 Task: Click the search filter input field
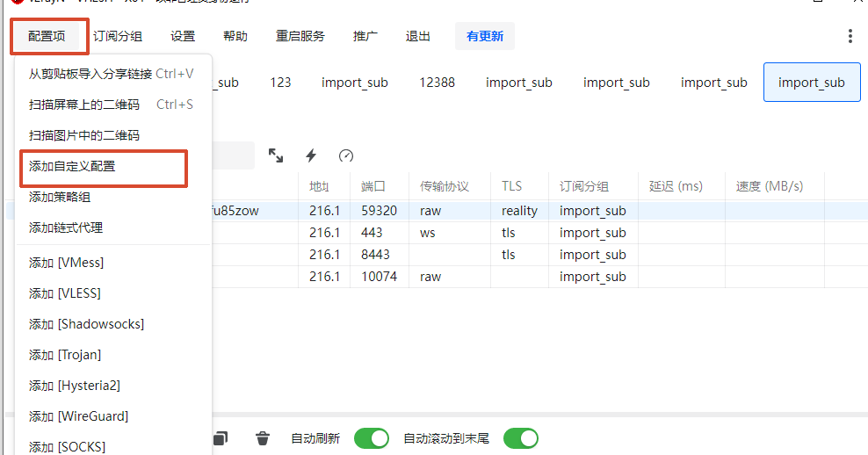pos(233,155)
